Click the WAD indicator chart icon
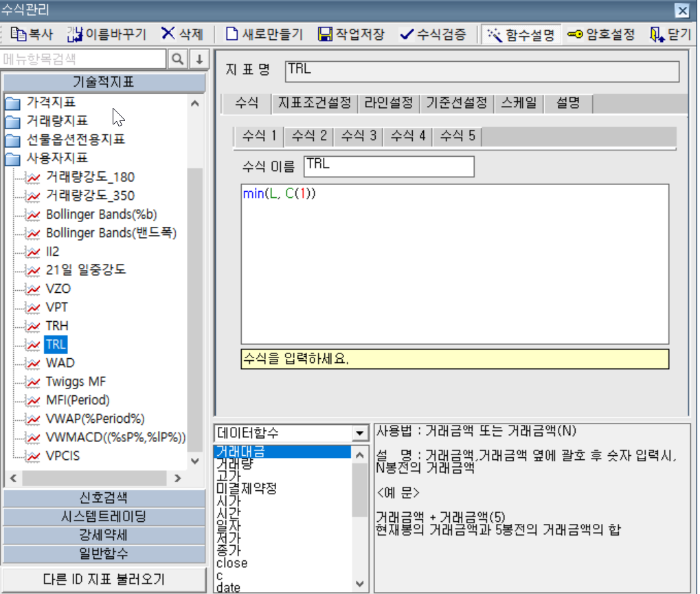 33,364
